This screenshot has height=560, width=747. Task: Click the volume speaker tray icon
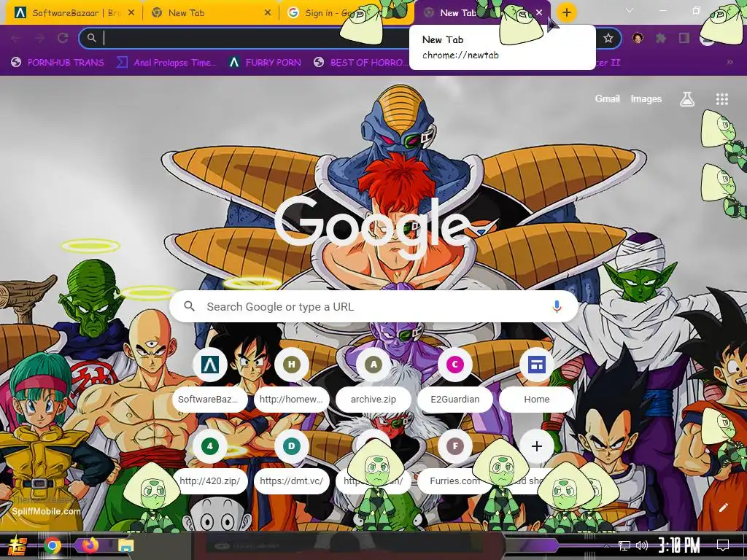click(642, 545)
